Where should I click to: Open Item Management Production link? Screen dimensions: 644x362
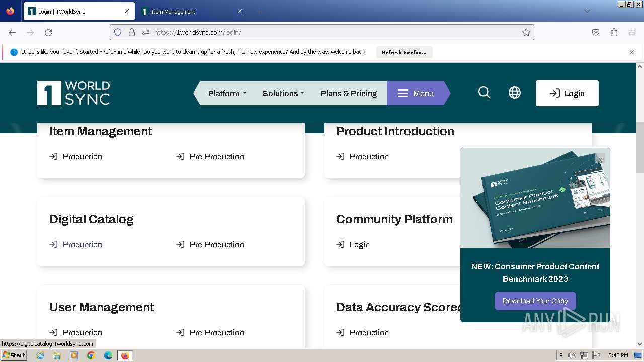coord(76,156)
